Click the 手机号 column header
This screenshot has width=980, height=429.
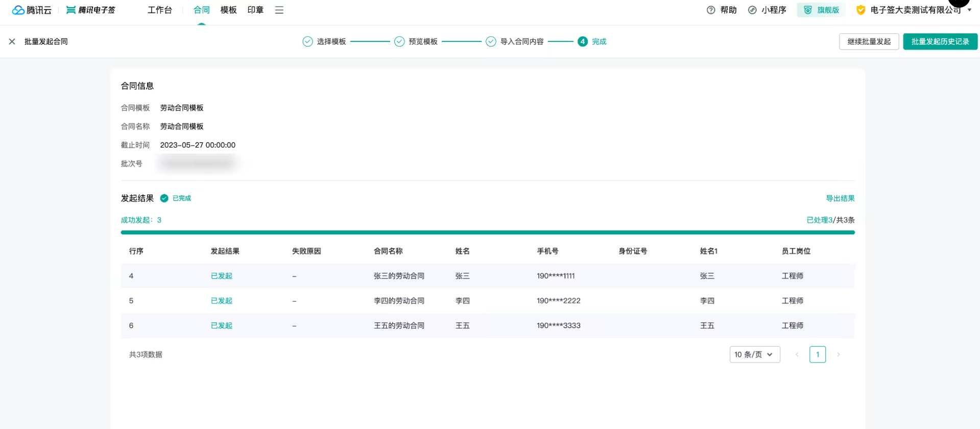point(547,251)
